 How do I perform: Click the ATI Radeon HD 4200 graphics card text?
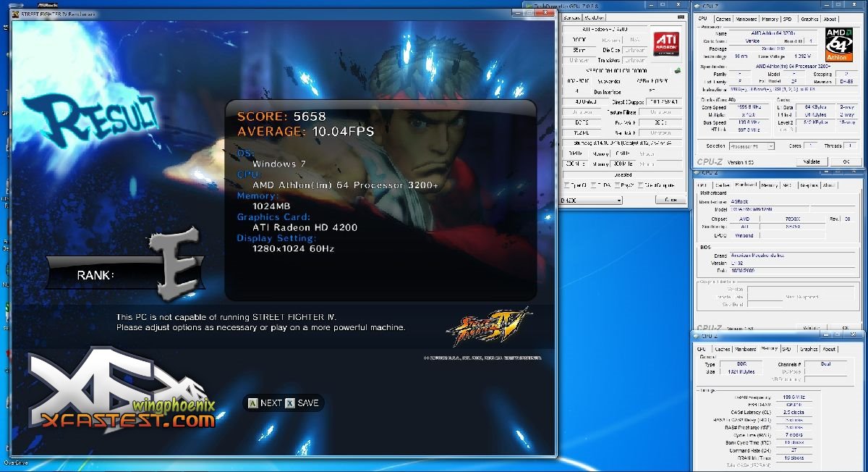305,227
